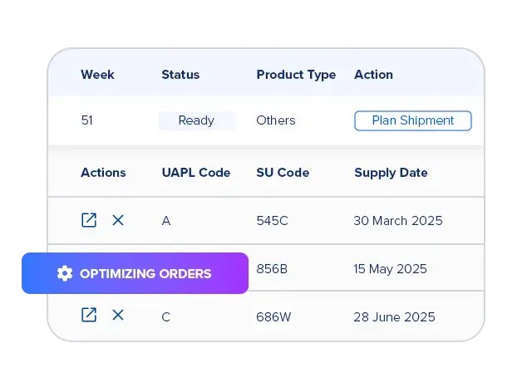Select the 856B SU code cell

click(x=273, y=269)
